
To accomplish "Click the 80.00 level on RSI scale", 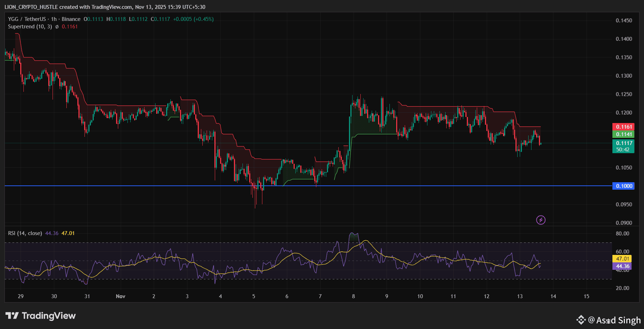I will [x=622, y=234].
